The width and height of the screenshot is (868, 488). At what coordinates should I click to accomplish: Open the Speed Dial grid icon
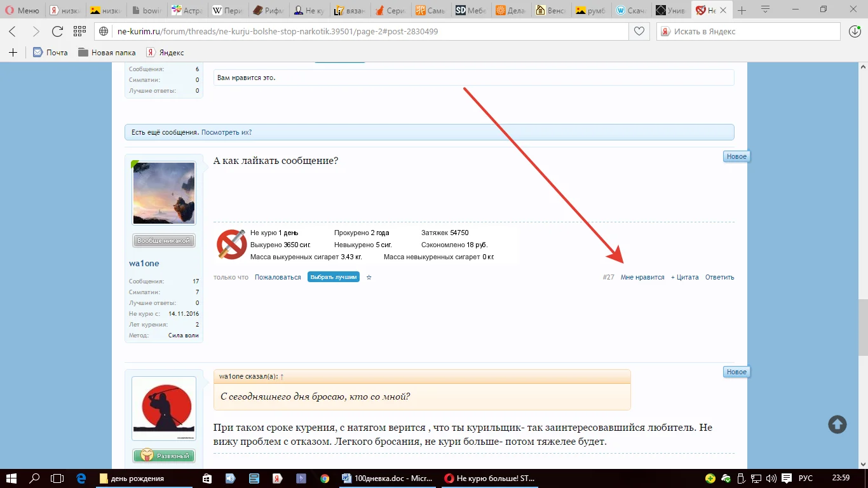pos(79,32)
